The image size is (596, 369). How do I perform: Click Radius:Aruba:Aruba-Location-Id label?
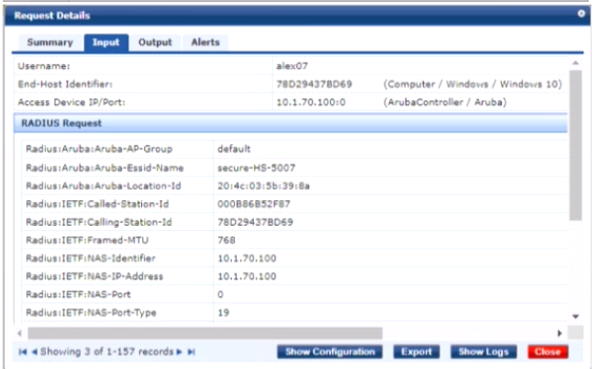[103, 186]
